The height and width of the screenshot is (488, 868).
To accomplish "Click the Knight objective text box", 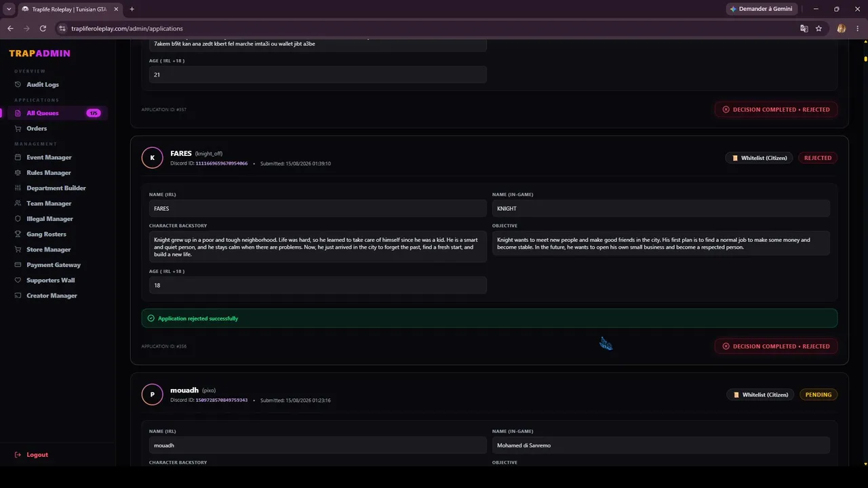I will [661, 243].
